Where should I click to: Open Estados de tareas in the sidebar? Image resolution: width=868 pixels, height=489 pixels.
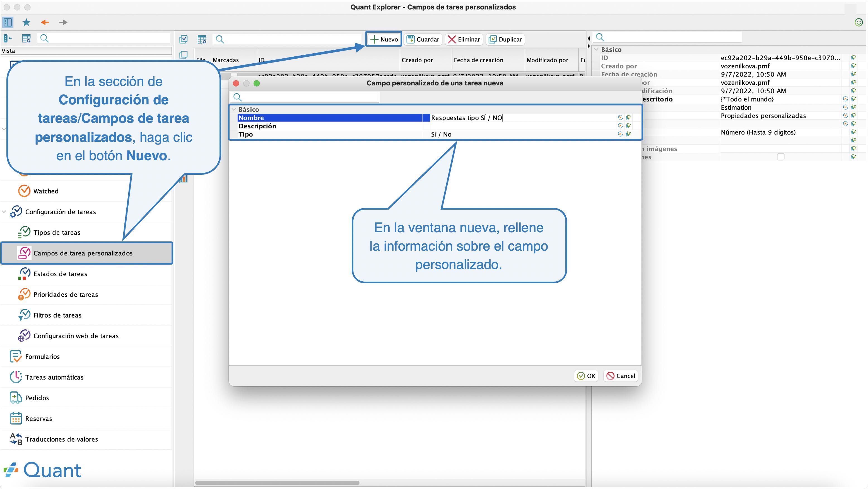pos(60,274)
